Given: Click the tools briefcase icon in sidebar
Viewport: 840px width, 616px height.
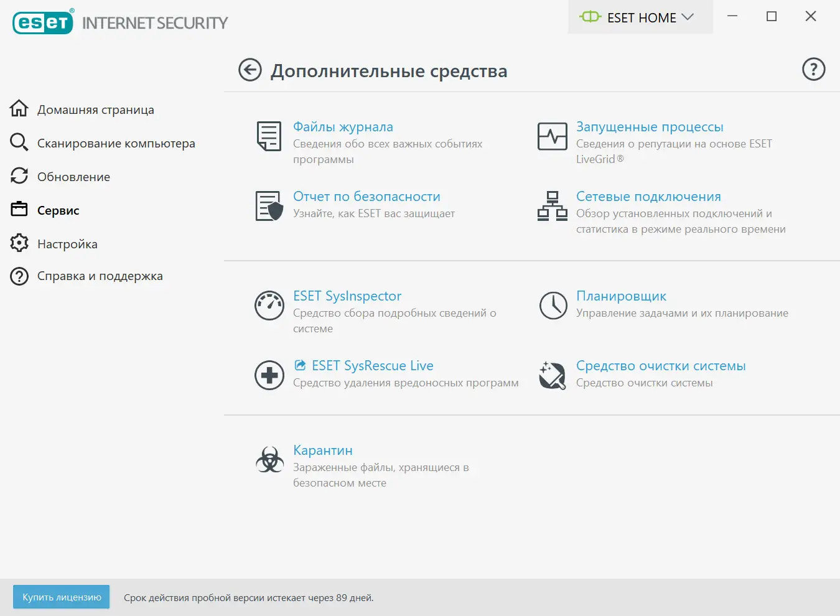Looking at the screenshot, I should (19, 209).
